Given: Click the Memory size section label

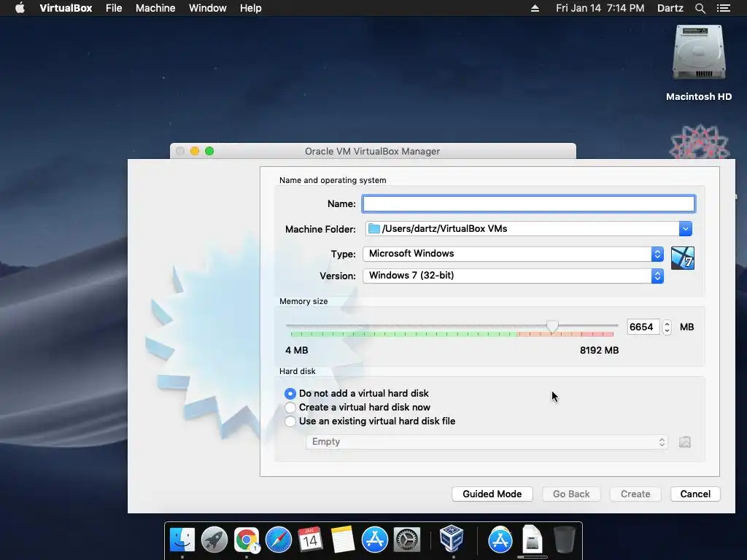Looking at the screenshot, I should pos(303,301).
